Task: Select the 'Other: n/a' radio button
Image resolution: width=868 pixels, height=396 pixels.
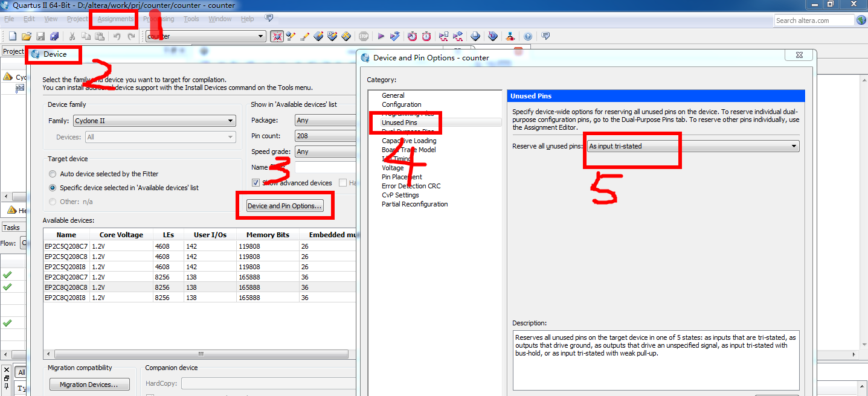Action: (x=53, y=202)
